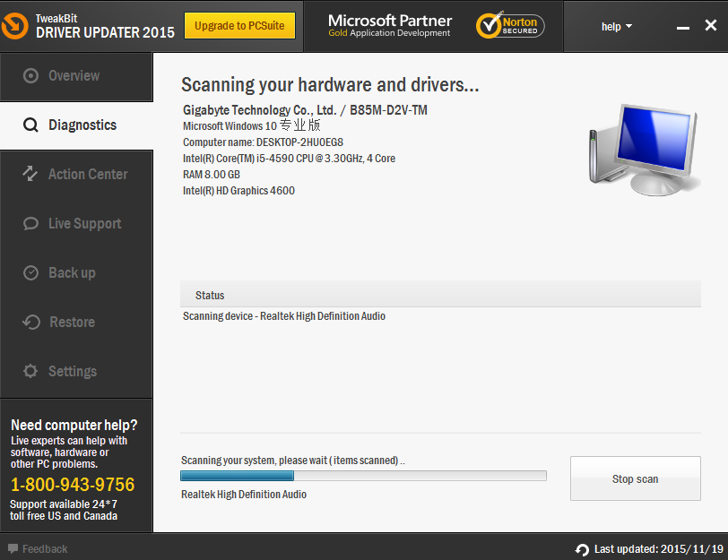This screenshot has width=728, height=560.
Task: Open the Feedback link
Action: point(38,549)
